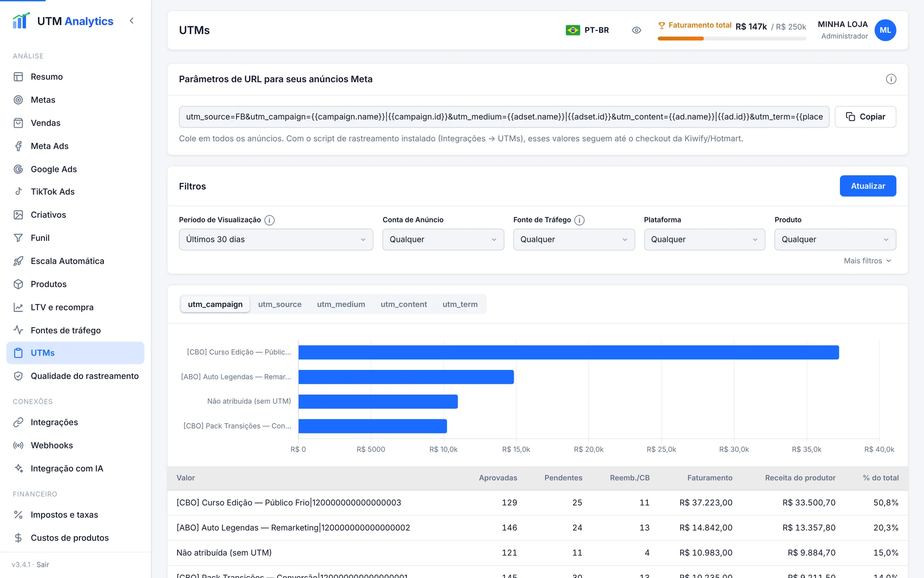Click the Meta Ads Facebook icon

tap(18, 146)
